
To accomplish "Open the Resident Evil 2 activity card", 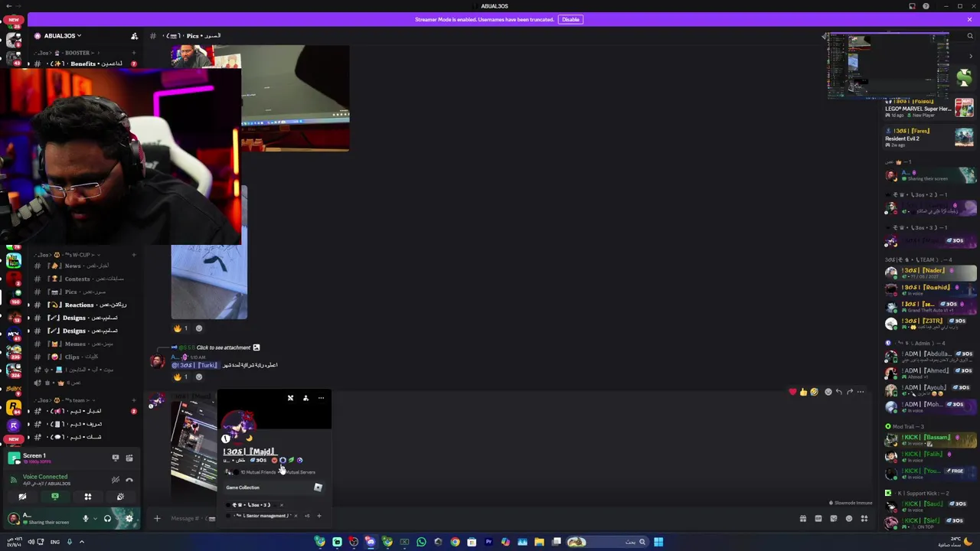I will point(929,138).
